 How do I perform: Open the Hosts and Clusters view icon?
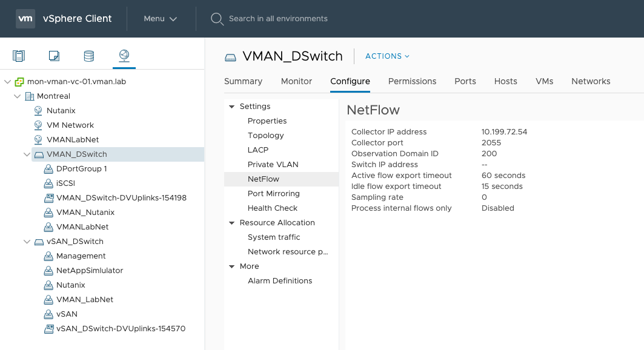click(x=19, y=56)
